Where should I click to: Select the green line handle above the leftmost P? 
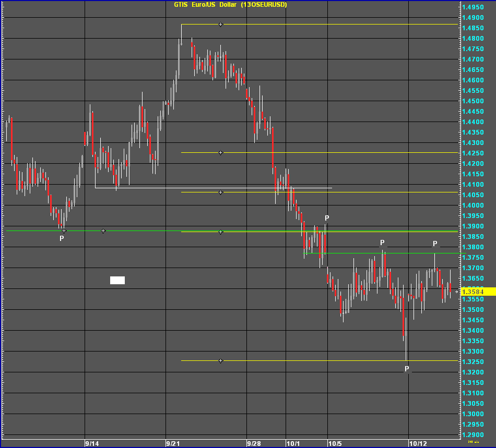64,231
